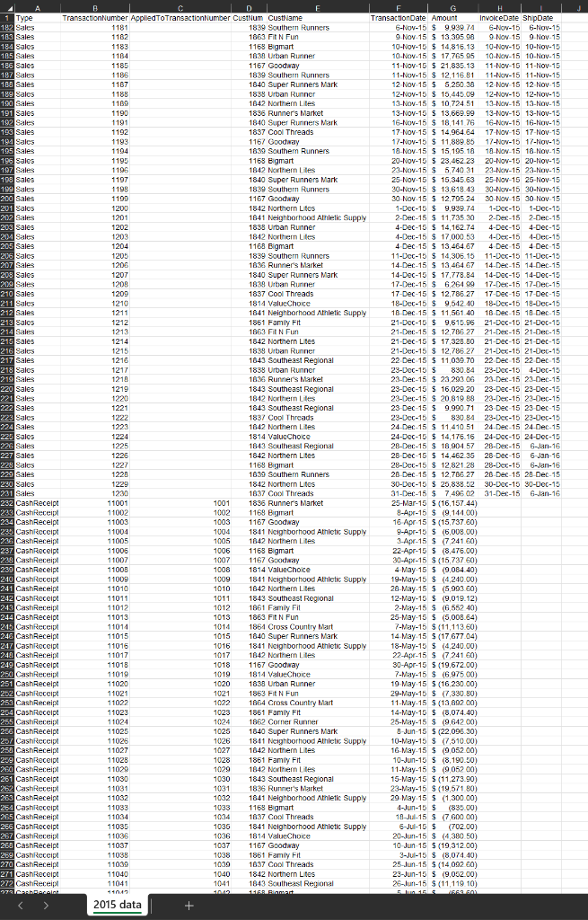Screen dimensions: 588x920
Task: Click the 'ShipDate' header cell
Action: pyautogui.click(x=540, y=18)
